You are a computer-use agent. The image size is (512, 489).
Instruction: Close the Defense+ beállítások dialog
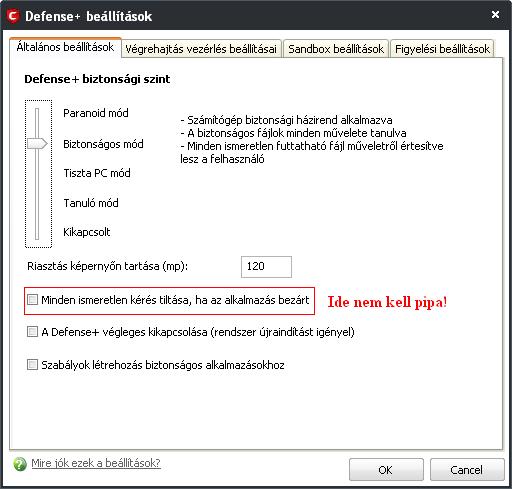pyautogui.click(x=495, y=15)
